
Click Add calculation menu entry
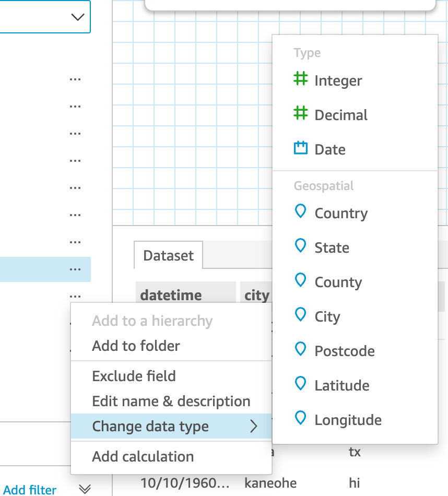click(x=143, y=456)
